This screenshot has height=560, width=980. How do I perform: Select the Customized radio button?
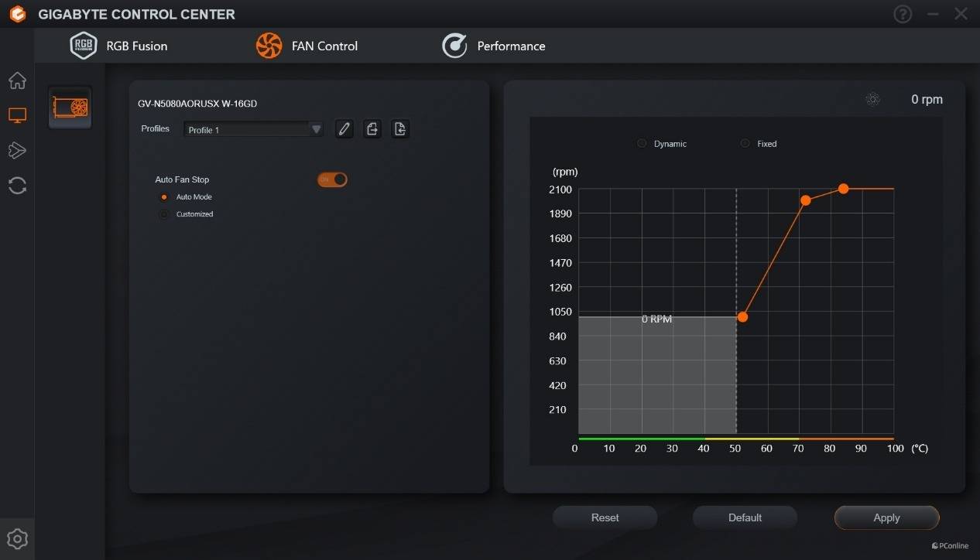(164, 214)
